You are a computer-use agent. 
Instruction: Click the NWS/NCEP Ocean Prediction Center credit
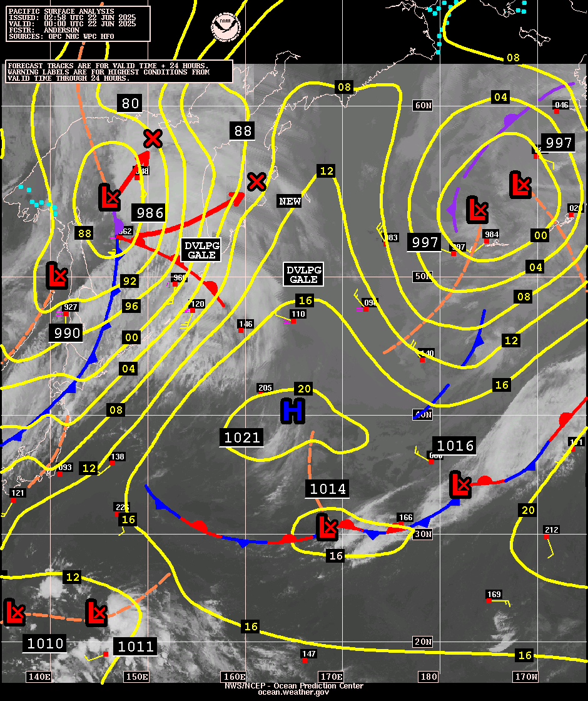coord(293,686)
